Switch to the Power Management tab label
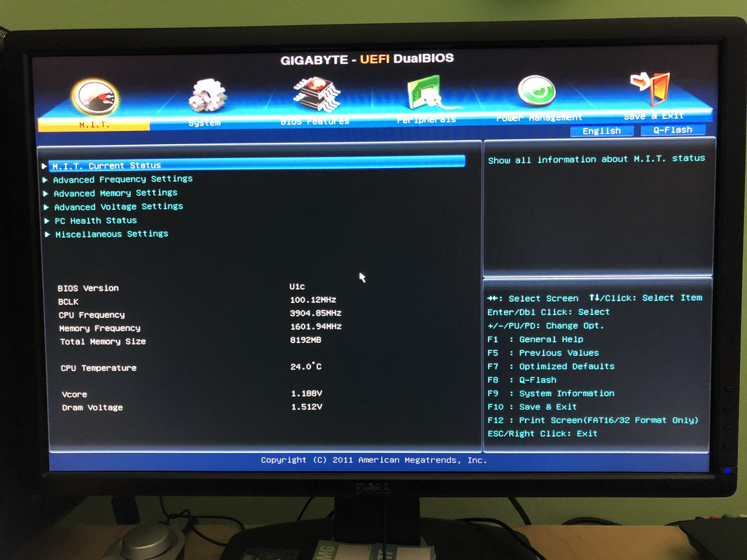 pos(539,118)
